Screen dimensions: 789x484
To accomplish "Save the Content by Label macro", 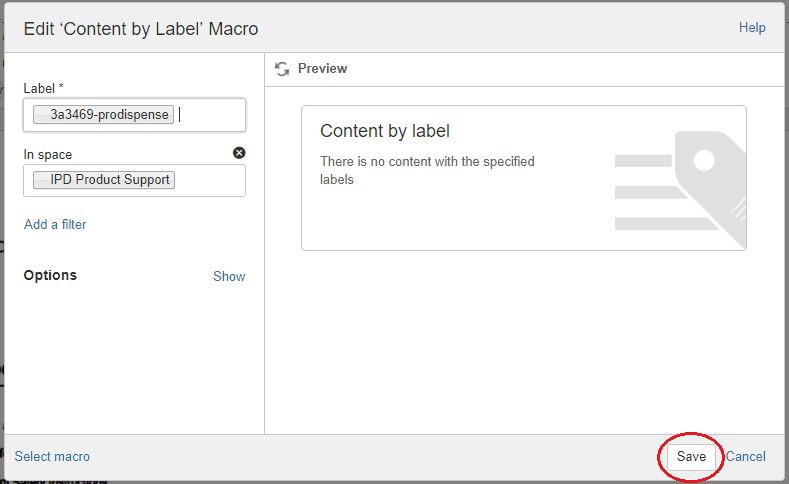I will coord(691,456).
